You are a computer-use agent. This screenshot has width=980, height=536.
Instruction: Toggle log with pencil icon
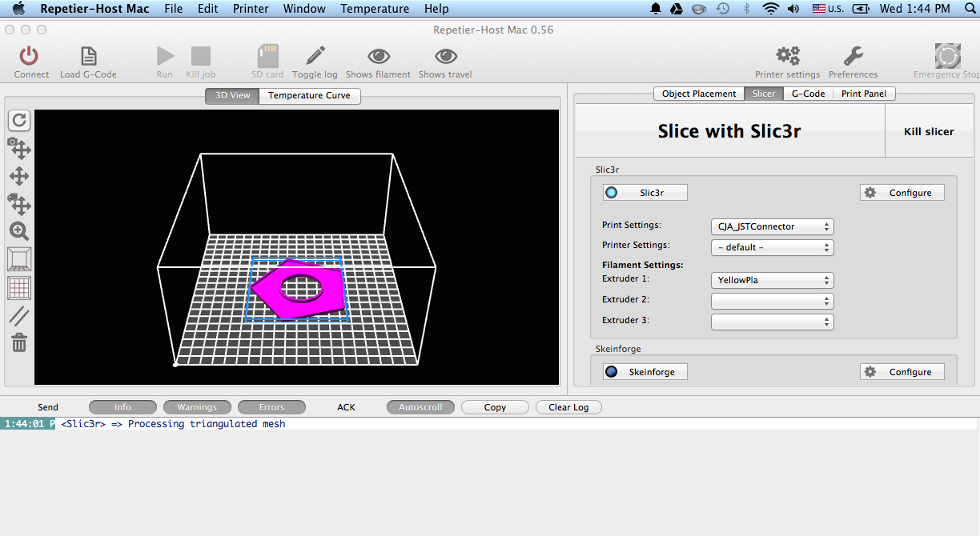click(315, 56)
